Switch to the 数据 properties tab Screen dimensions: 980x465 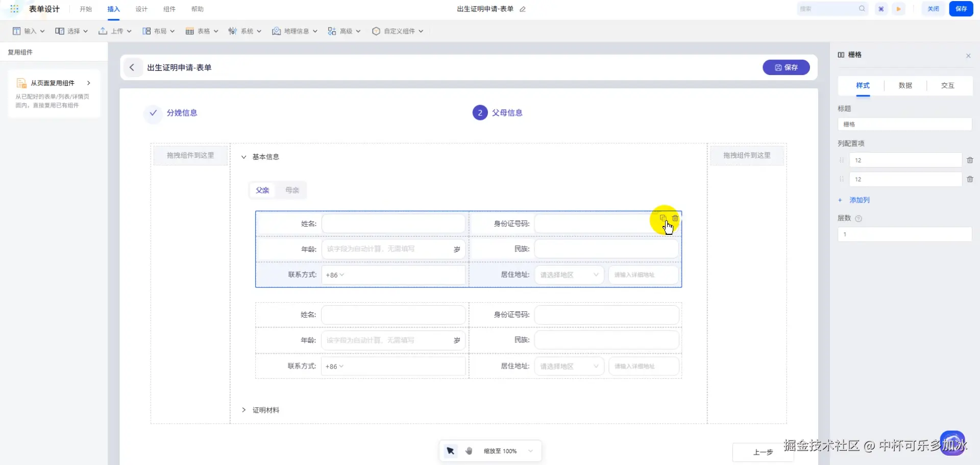(x=905, y=85)
